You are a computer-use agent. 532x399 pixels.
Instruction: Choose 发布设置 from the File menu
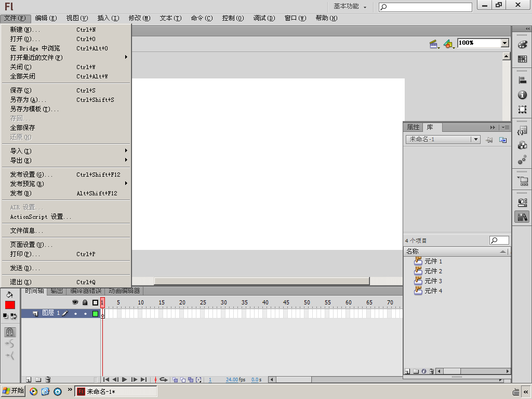(x=66, y=175)
